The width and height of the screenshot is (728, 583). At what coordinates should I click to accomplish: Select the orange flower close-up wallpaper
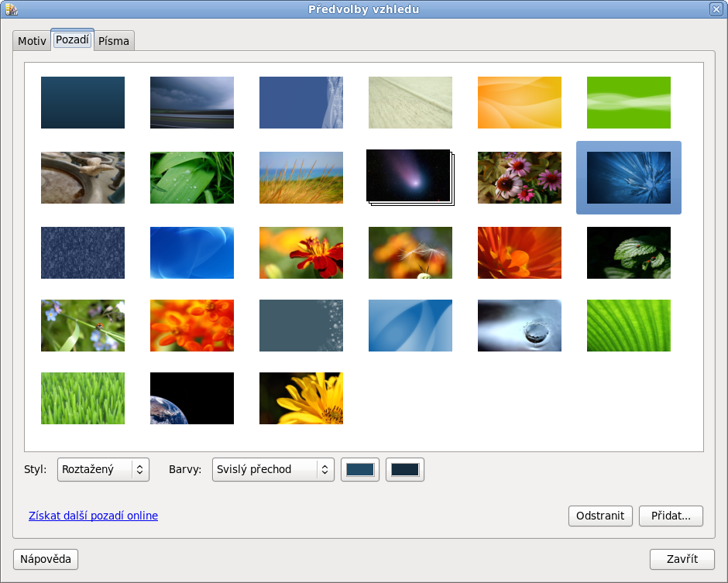[x=519, y=253]
